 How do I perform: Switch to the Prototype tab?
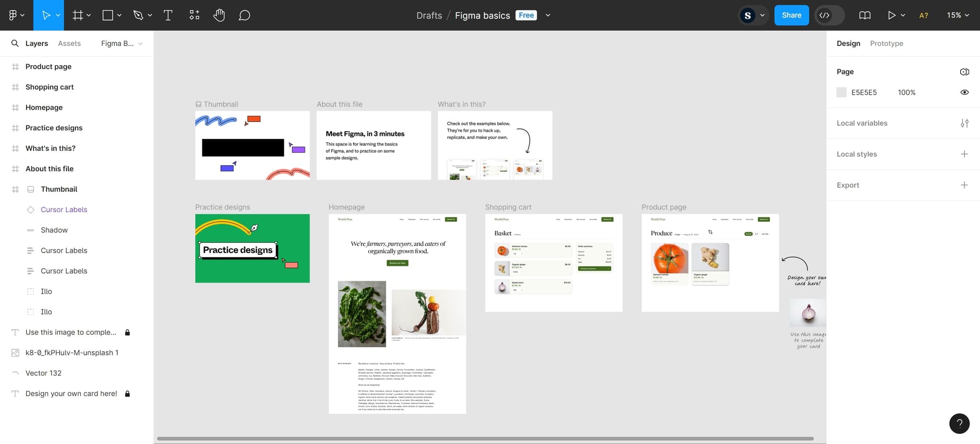886,44
